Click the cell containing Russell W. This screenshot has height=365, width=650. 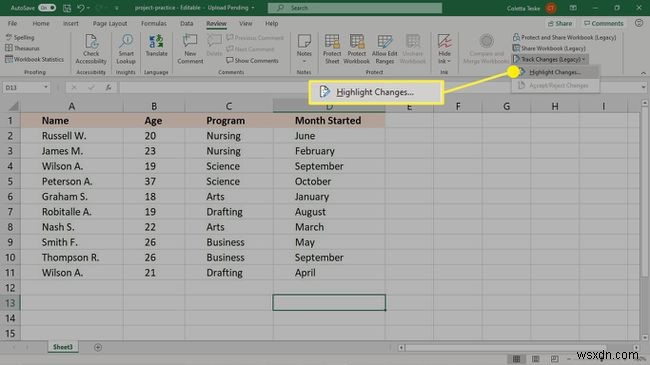tap(72, 136)
